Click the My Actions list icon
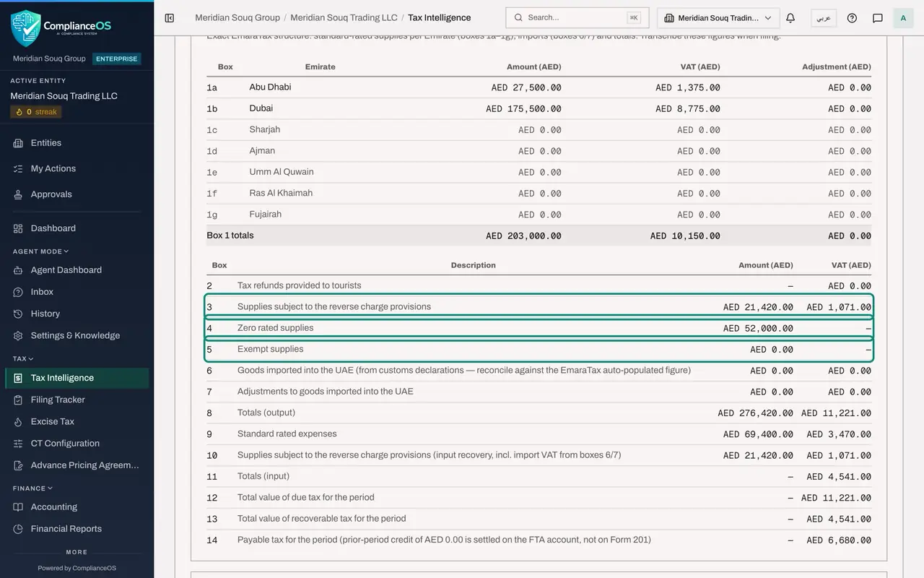The image size is (924, 578). point(18,168)
